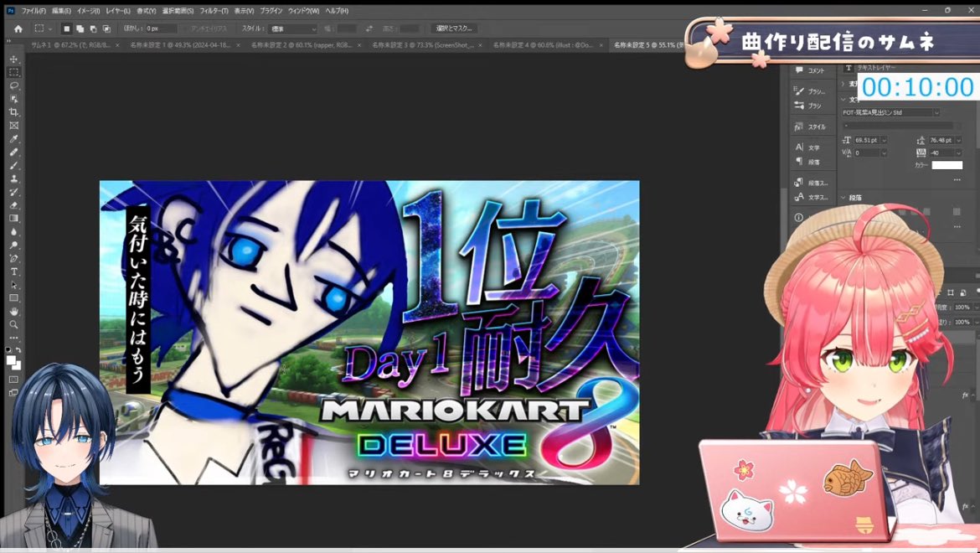Select the History Brush tool
The height and width of the screenshot is (553, 980).
pyautogui.click(x=13, y=192)
